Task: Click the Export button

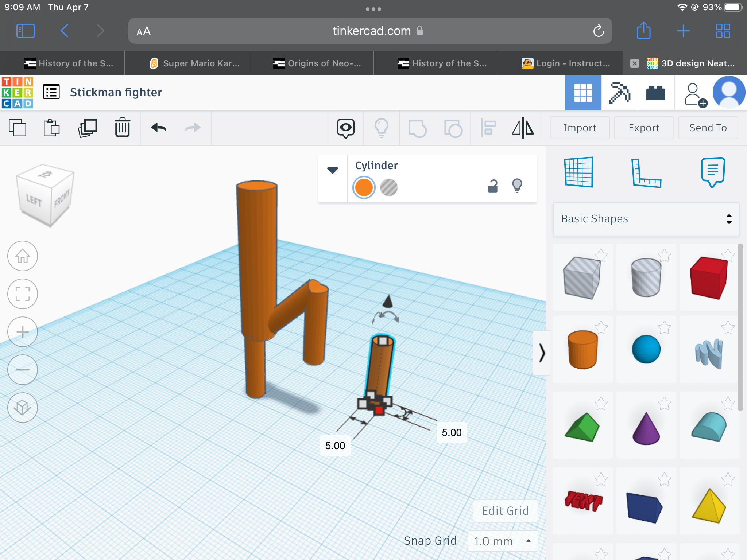Action: [x=644, y=128]
